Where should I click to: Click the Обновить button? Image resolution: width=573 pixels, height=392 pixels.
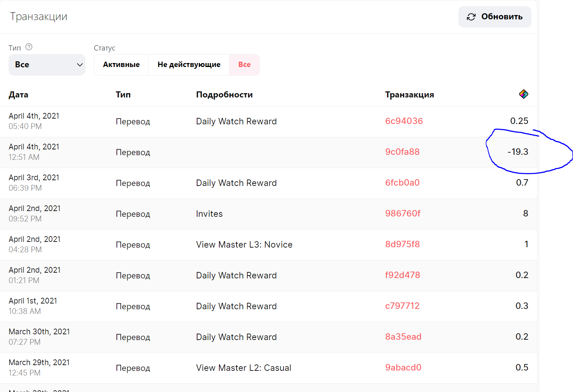(x=495, y=17)
